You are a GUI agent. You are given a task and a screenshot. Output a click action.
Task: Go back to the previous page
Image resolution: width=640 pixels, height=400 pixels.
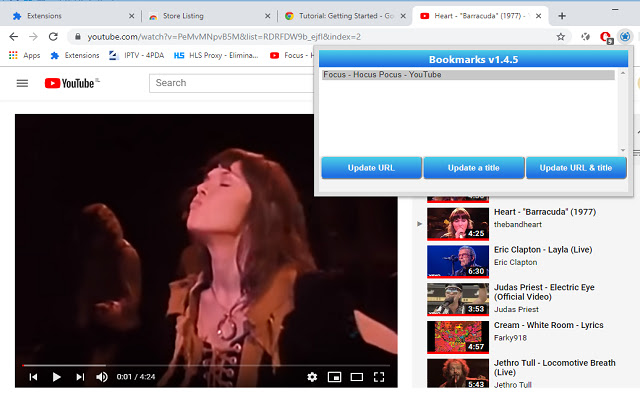[x=13, y=37]
